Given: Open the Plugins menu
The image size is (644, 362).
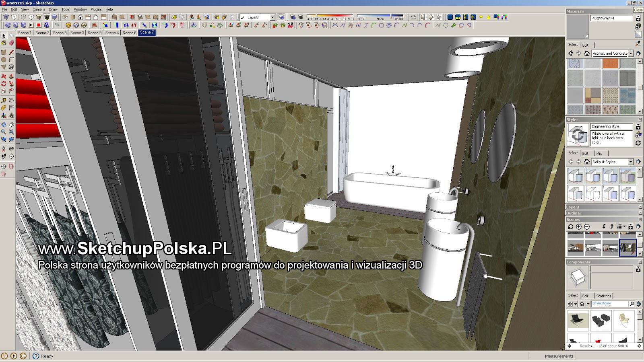Looking at the screenshot, I should coord(96,9).
